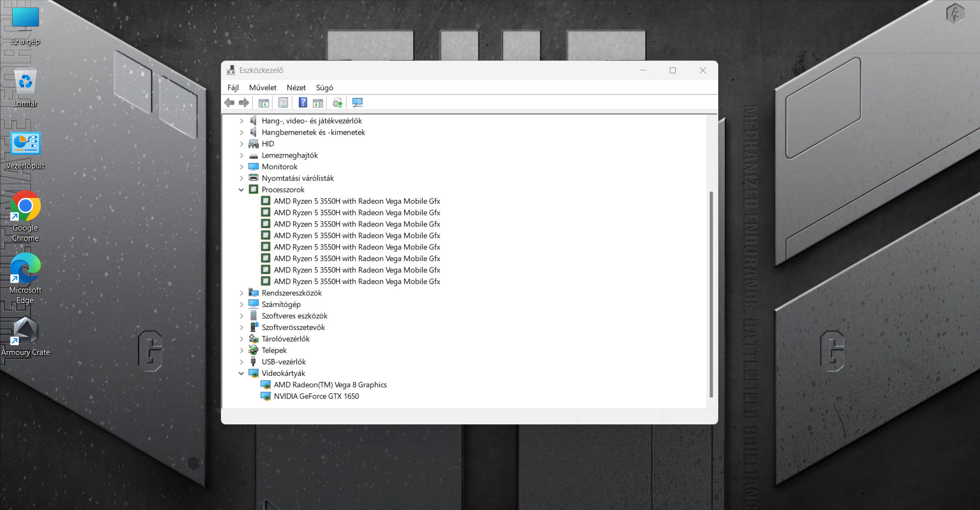Open the Fájl menu
Viewport: 980px width, 510px height.
point(233,88)
